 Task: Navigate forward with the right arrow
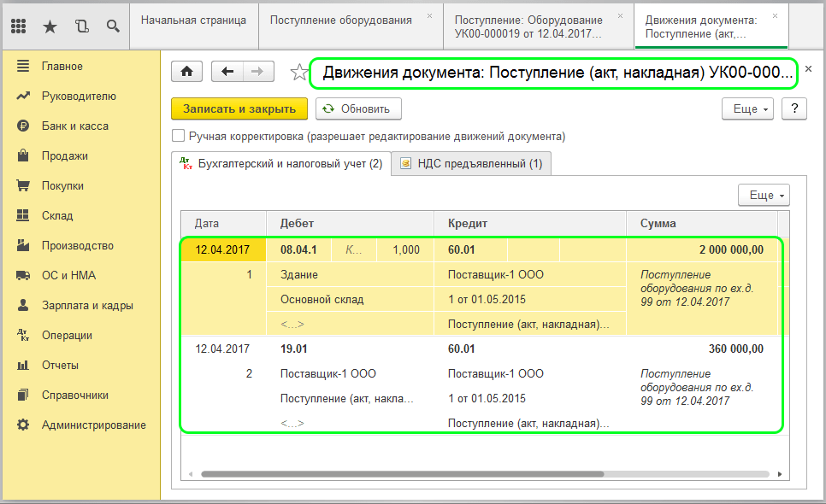tap(258, 72)
